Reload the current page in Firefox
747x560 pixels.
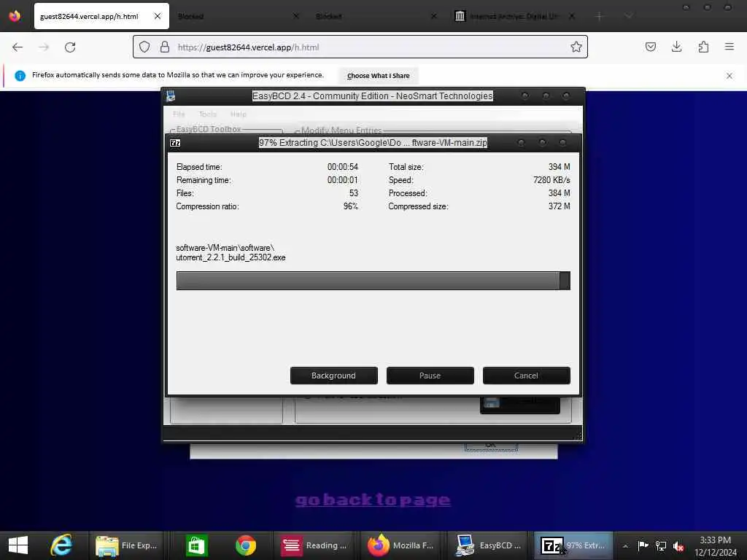[x=70, y=47]
